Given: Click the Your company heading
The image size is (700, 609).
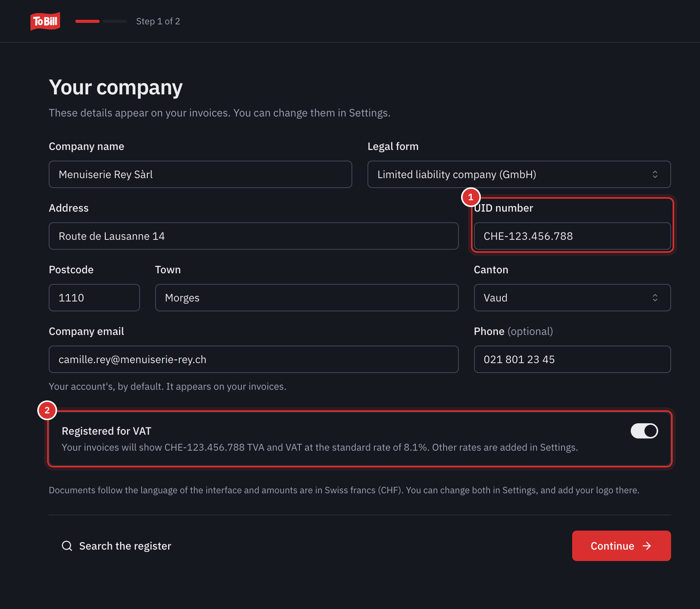Looking at the screenshot, I should (116, 88).
